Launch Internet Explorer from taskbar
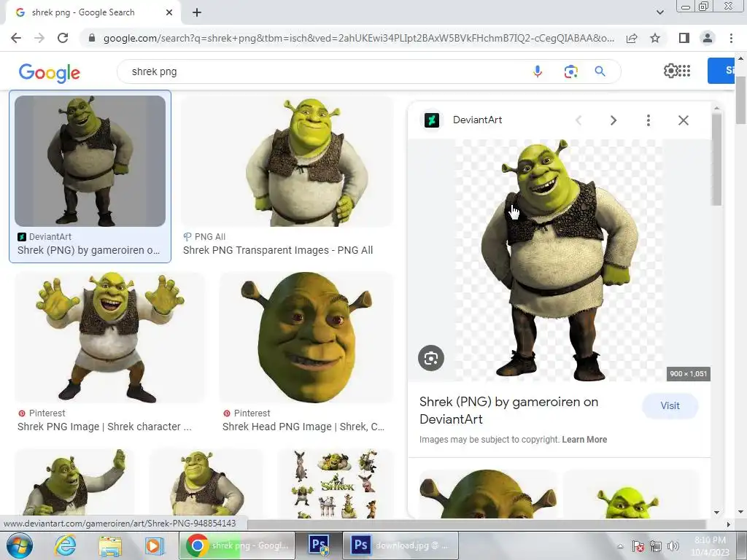Viewport: 747px width, 560px height. click(x=65, y=545)
